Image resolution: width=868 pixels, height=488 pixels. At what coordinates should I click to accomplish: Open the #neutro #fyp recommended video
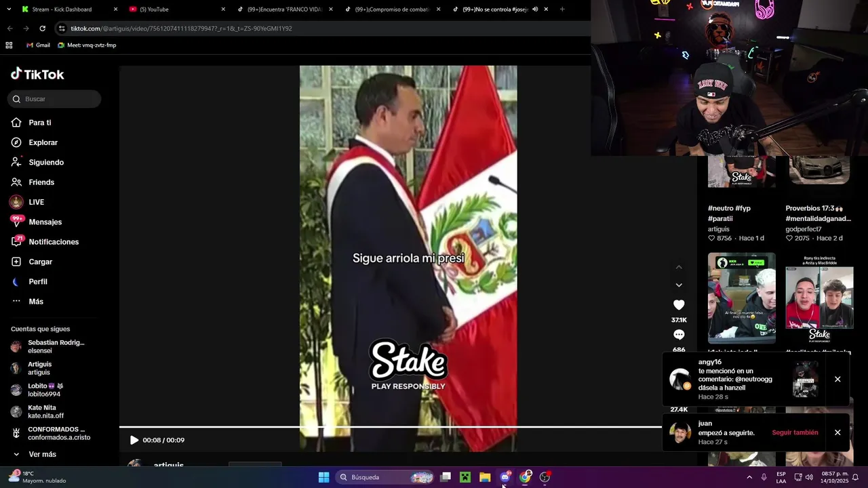(741, 171)
